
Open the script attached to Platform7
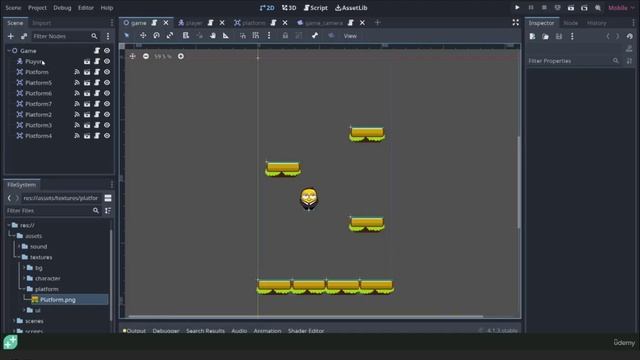[x=97, y=104]
